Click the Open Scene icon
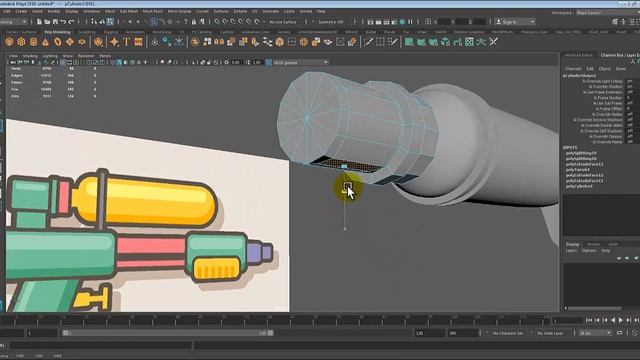Viewport: 640px width, 360px height. (47, 22)
